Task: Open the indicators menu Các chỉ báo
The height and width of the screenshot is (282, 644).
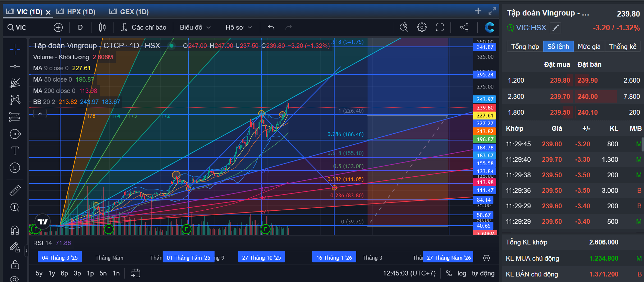Action: 143,28
